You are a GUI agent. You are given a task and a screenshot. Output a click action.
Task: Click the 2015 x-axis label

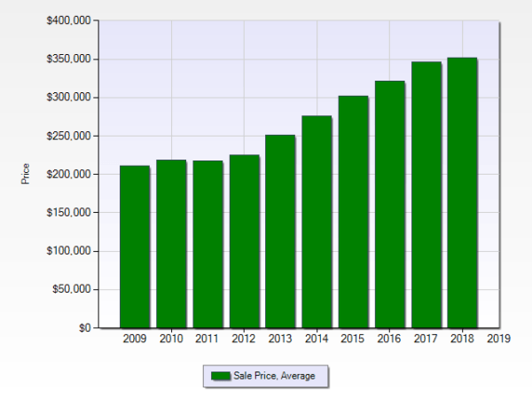tap(353, 339)
